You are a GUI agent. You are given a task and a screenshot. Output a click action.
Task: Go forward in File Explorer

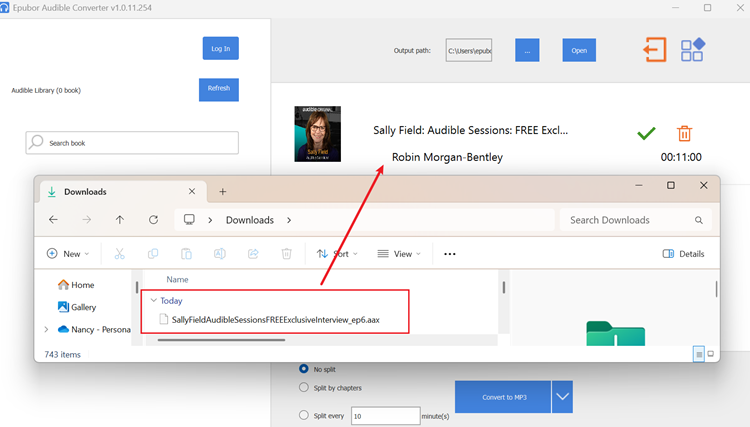(x=87, y=219)
